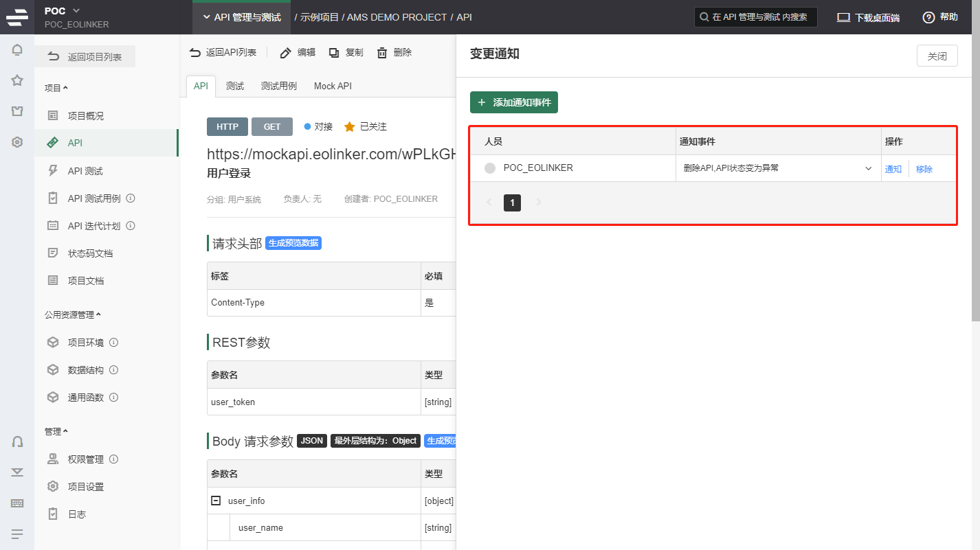Click the edit pencil icon labeled 编辑
This screenshot has height=550, width=980.
[x=286, y=53]
